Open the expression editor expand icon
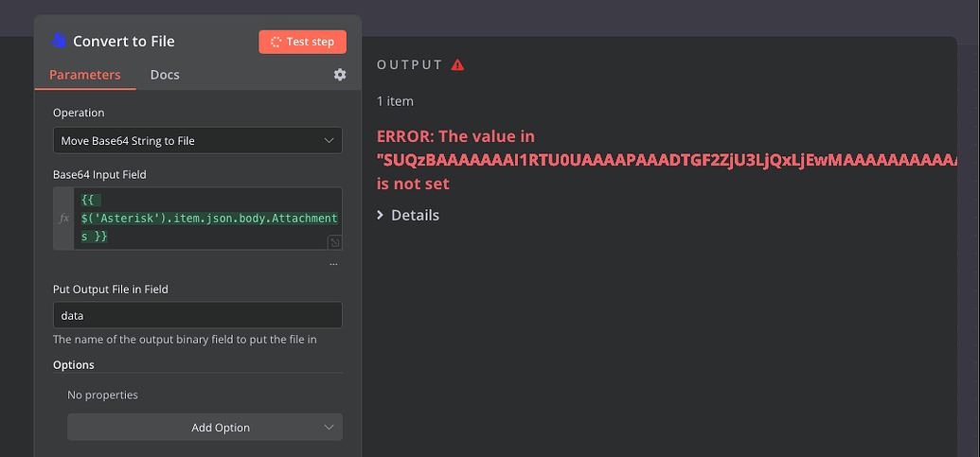 (x=334, y=243)
